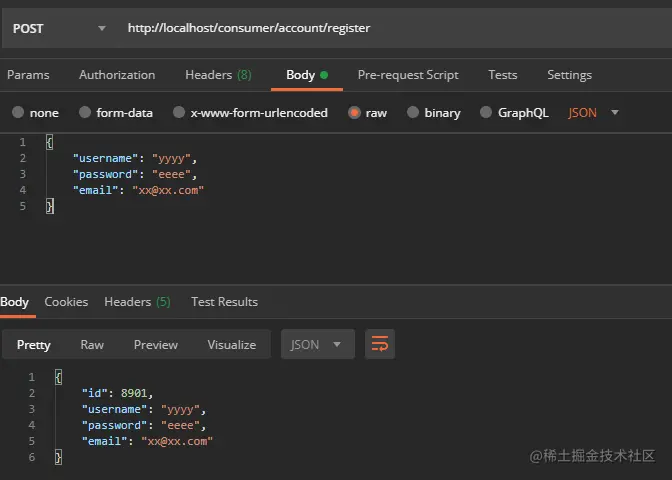Image resolution: width=672 pixels, height=480 pixels.
Task: Select the request Body tab
Action: pos(307,75)
